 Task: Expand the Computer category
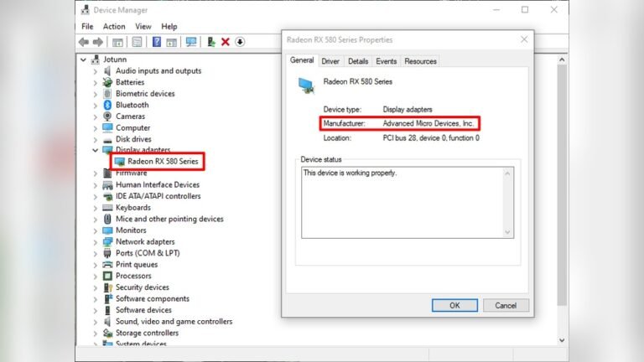coord(96,128)
